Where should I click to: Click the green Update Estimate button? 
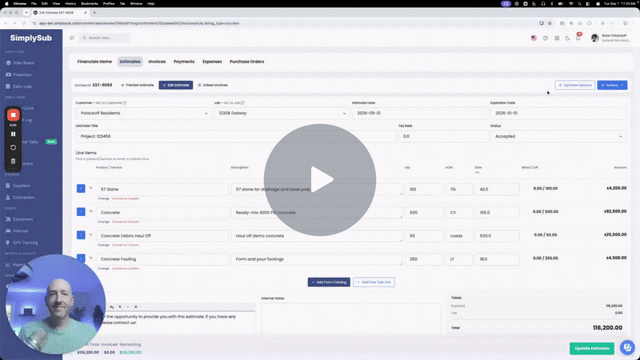(592, 348)
